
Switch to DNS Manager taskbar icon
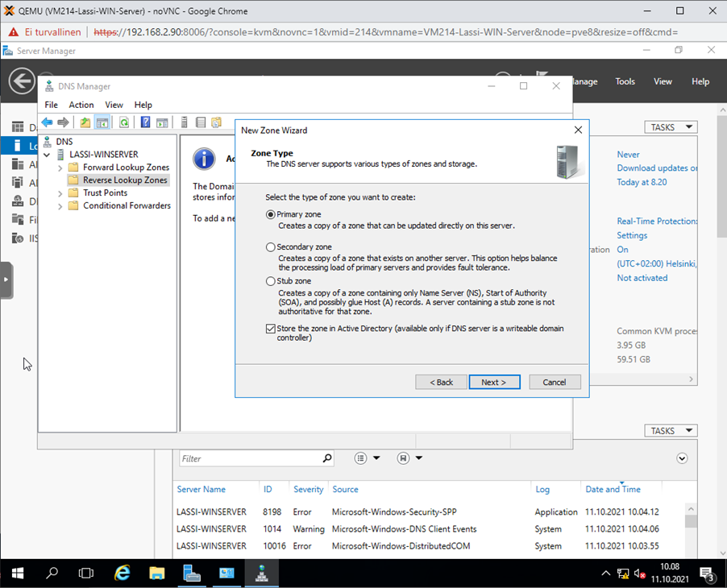tap(261, 574)
